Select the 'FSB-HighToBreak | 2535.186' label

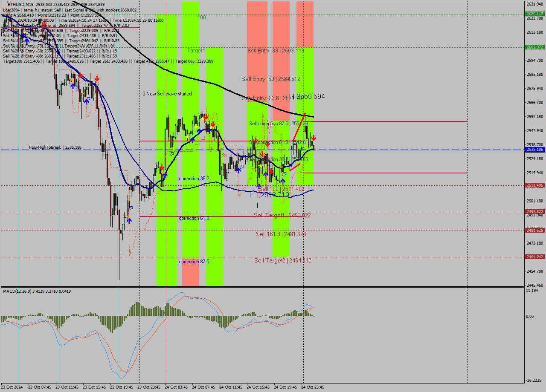coord(55,147)
